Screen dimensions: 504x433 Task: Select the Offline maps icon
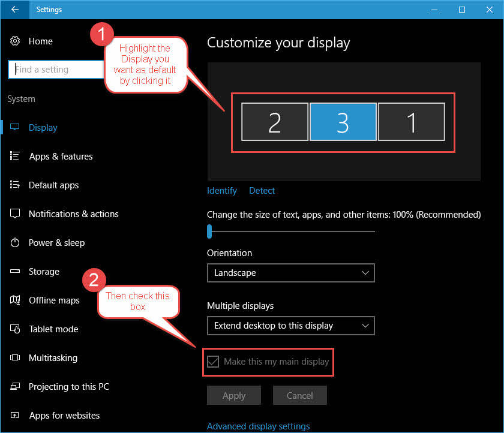(14, 300)
